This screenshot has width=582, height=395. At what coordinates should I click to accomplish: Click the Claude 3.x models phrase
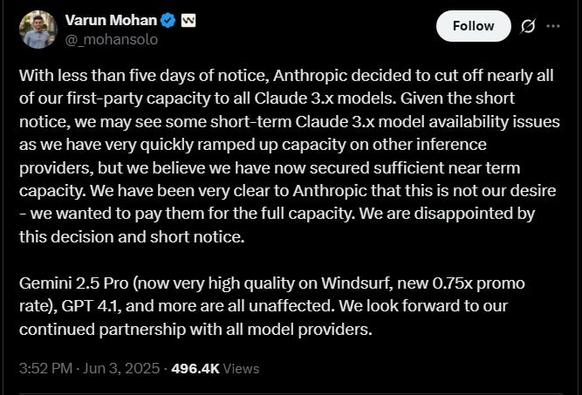pyautogui.click(x=326, y=98)
